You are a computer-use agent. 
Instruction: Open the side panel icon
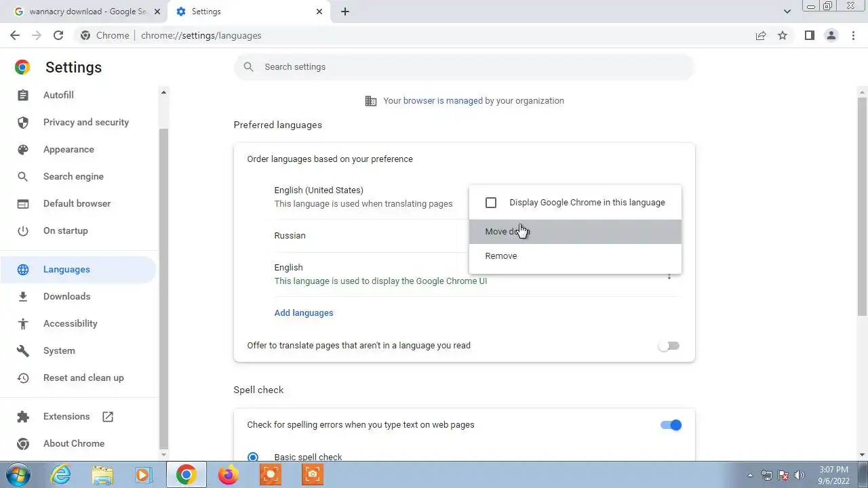809,35
